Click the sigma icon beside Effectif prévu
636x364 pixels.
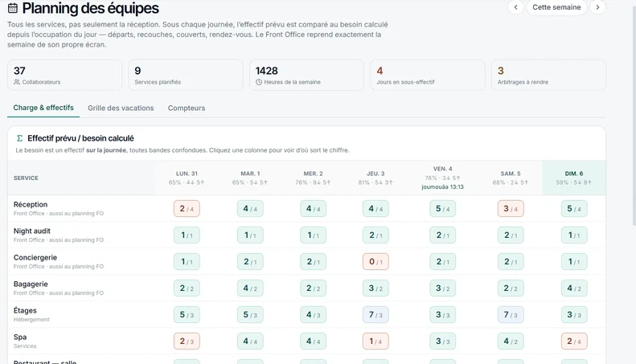pyautogui.click(x=19, y=138)
